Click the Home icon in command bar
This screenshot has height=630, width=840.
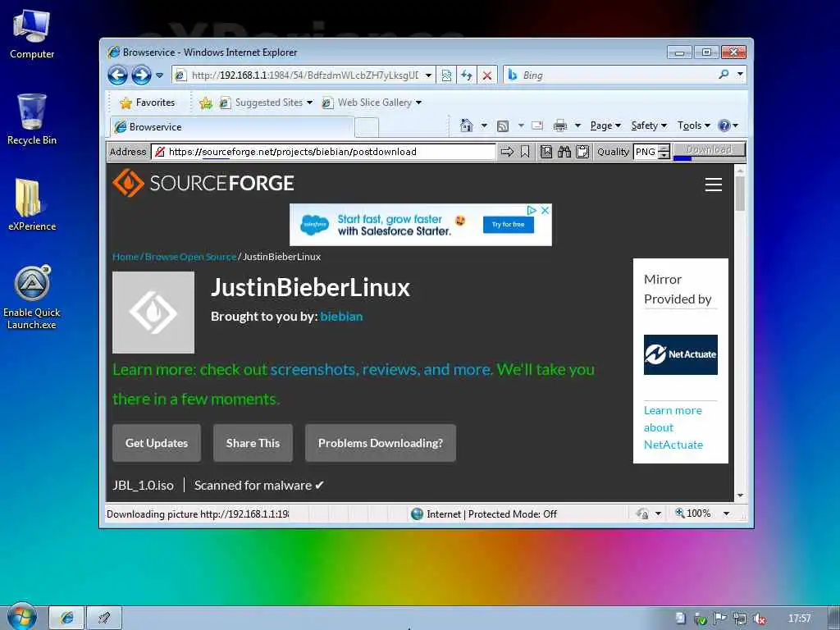point(467,126)
